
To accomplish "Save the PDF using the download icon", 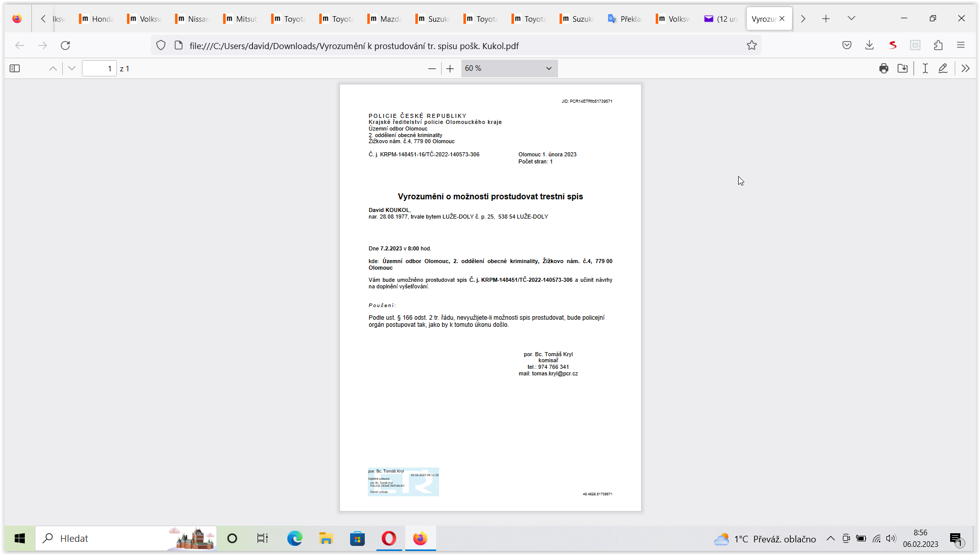I will (902, 68).
